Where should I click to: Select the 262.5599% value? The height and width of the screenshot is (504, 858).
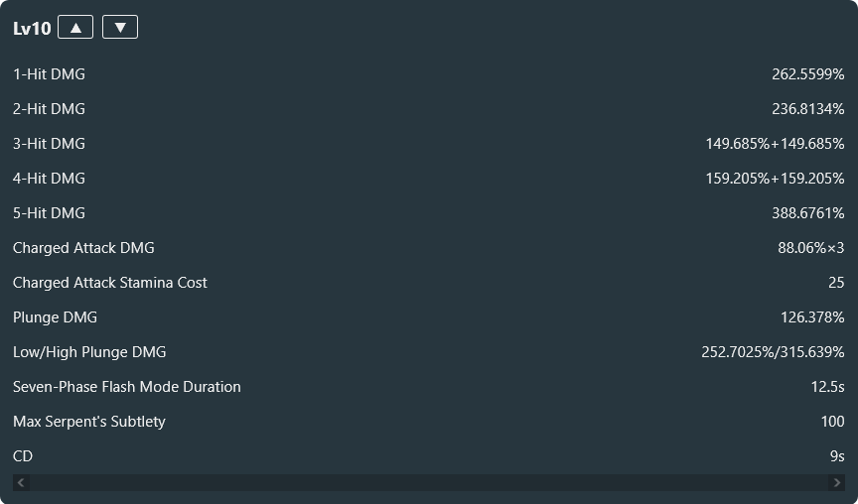pyautogui.click(x=807, y=74)
